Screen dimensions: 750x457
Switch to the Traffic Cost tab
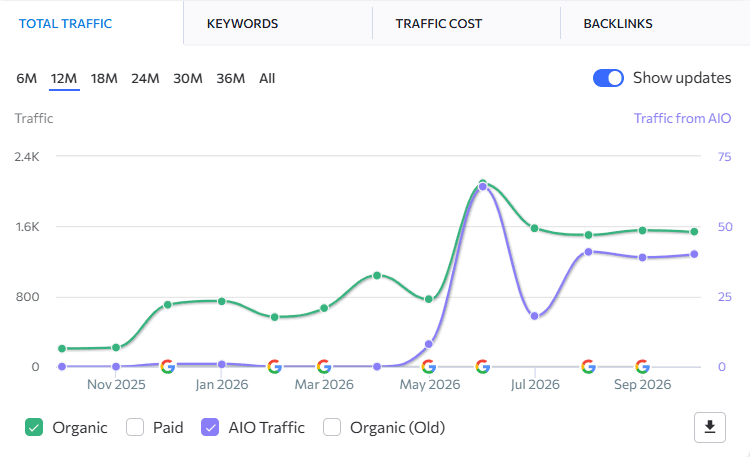click(439, 23)
